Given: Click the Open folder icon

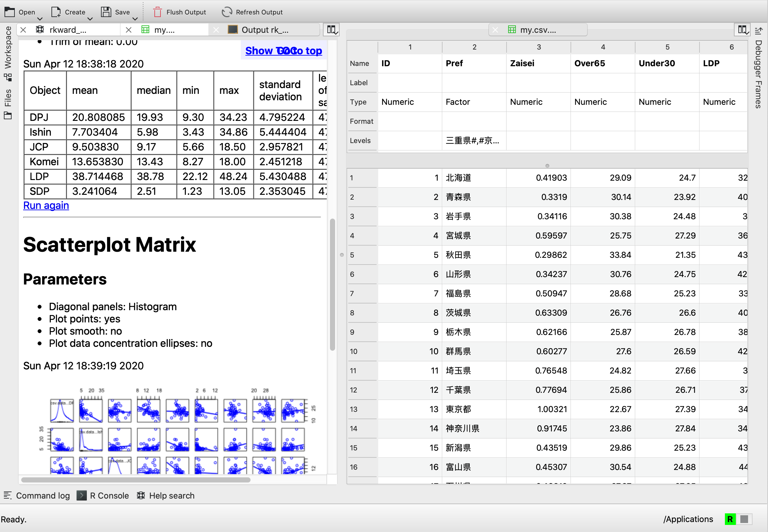Looking at the screenshot, I should tap(9, 12).
